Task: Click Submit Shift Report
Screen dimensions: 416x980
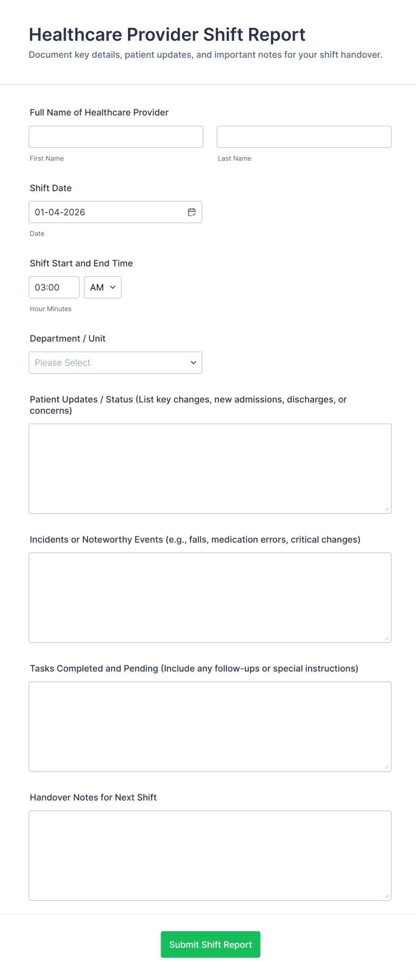Action: [210, 945]
